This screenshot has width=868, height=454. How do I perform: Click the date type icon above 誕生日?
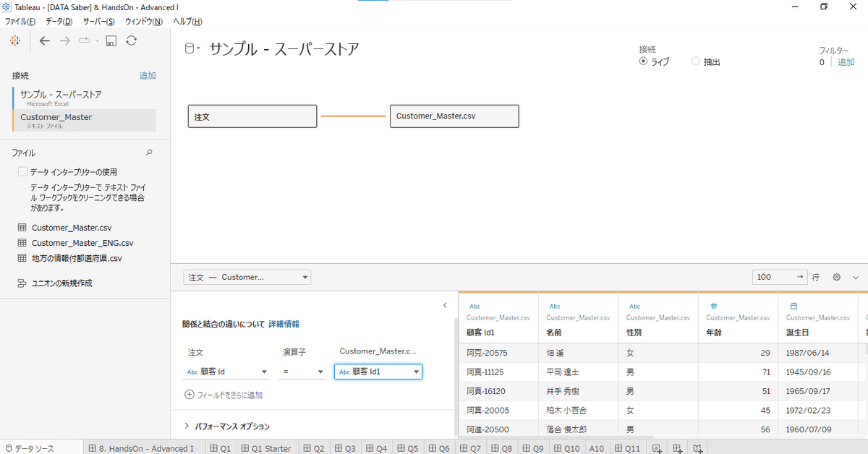[x=793, y=306]
